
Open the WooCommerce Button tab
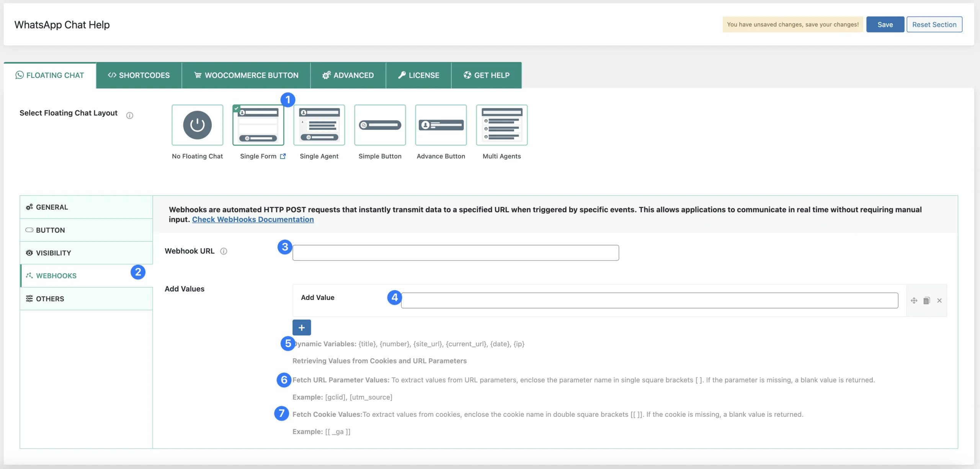(x=246, y=75)
